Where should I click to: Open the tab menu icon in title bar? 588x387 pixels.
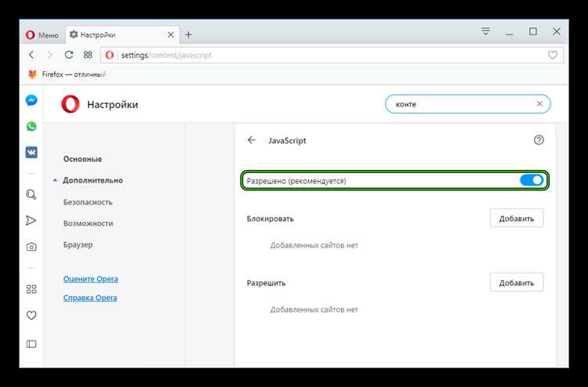[x=485, y=31]
